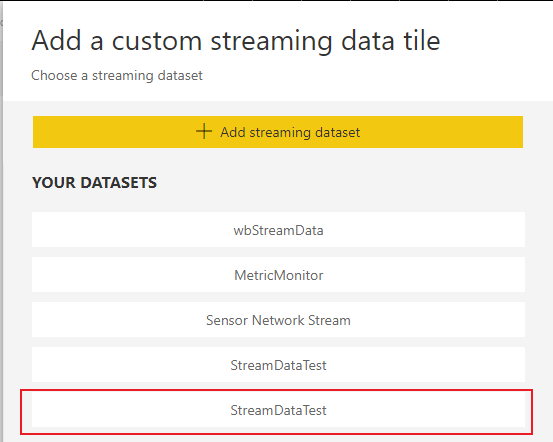The width and height of the screenshot is (553, 442).
Task: Click the YOUR DATASETS heading
Action: [x=94, y=183]
